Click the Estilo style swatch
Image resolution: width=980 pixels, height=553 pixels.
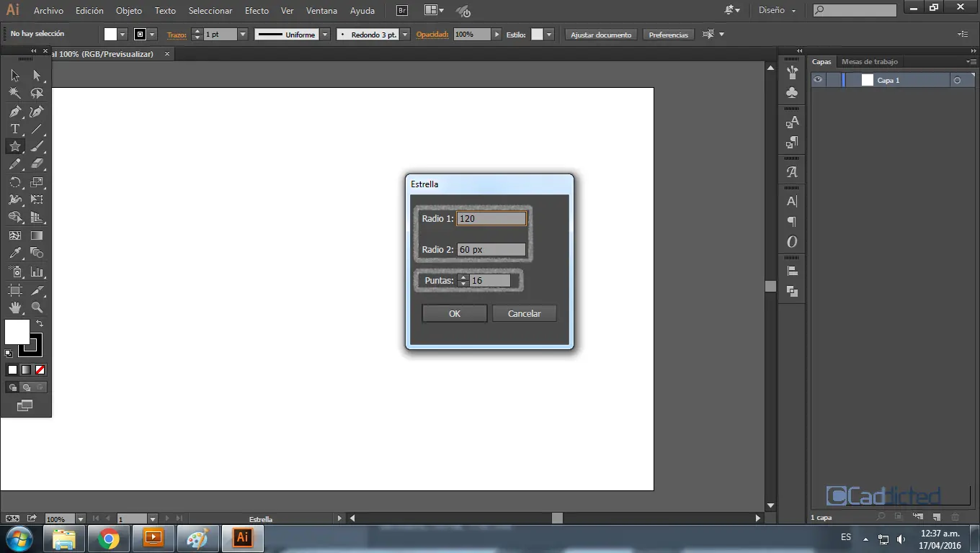pyautogui.click(x=537, y=35)
